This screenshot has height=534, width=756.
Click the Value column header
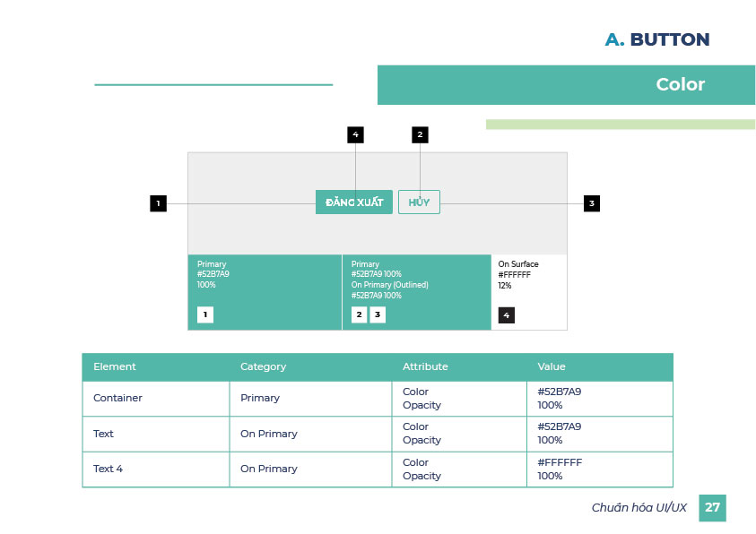coord(552,366)
